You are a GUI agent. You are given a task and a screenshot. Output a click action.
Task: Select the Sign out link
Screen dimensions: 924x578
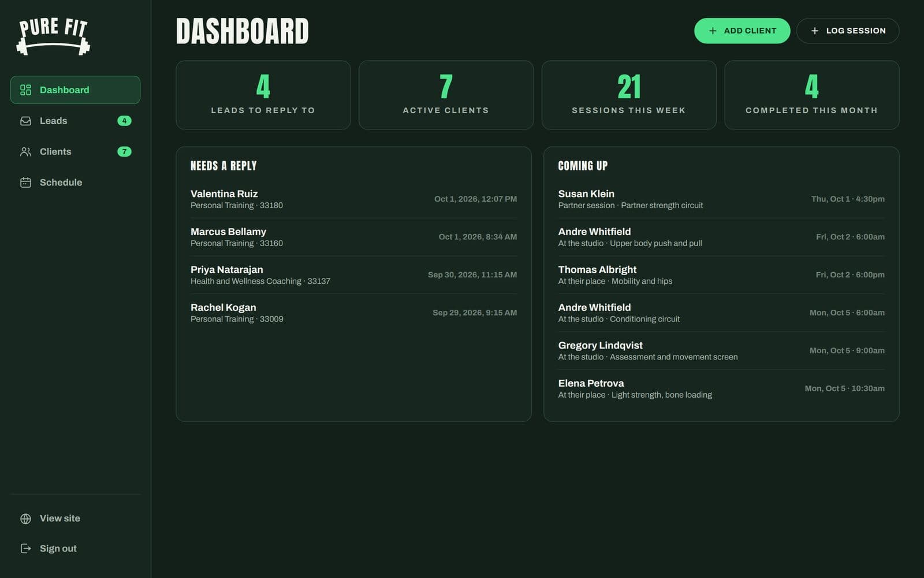[75, 549]
